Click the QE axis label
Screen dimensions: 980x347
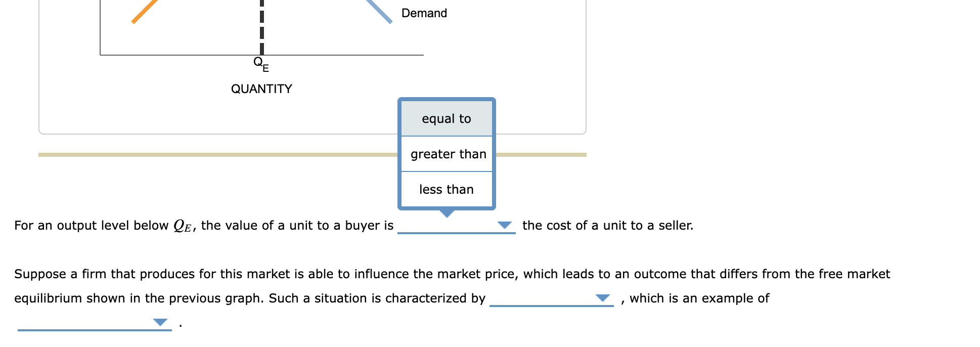click(260, 64)
